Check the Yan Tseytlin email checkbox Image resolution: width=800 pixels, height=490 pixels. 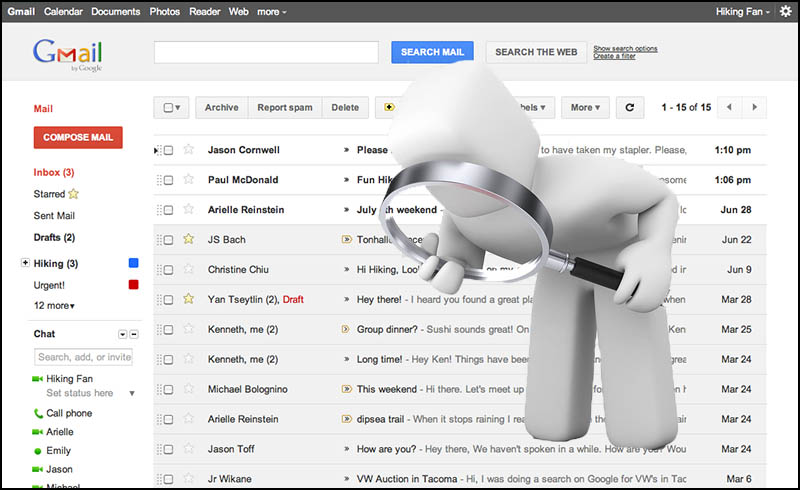click(x=168, y=300)
